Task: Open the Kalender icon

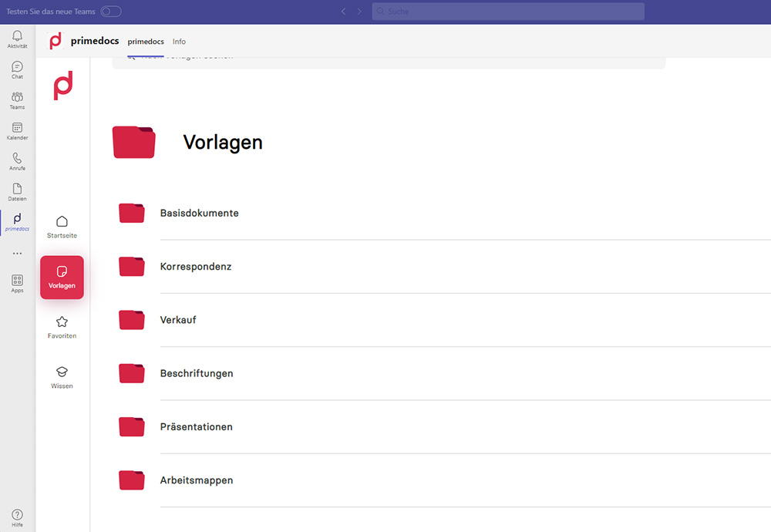Action: [16, 130]
